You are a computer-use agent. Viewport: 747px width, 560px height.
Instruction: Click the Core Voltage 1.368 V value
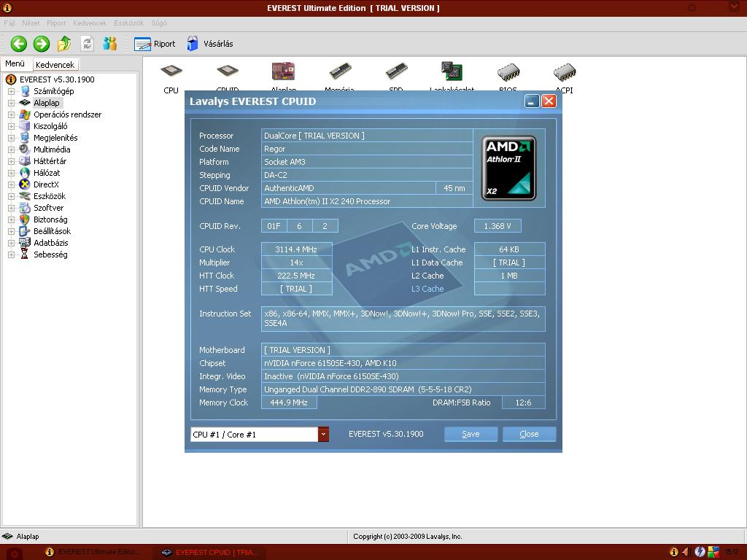pos(498,226)
